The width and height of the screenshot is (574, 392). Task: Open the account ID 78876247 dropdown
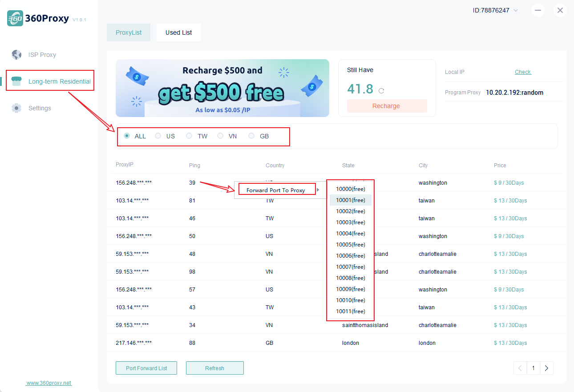pyautogui.click(x=516, y=10)
